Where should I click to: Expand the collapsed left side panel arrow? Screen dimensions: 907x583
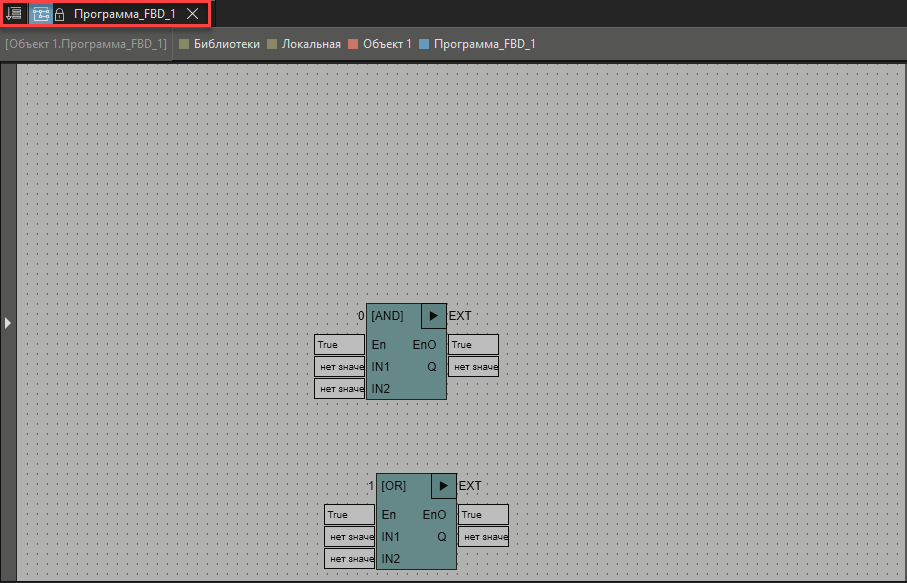point(7,323)
